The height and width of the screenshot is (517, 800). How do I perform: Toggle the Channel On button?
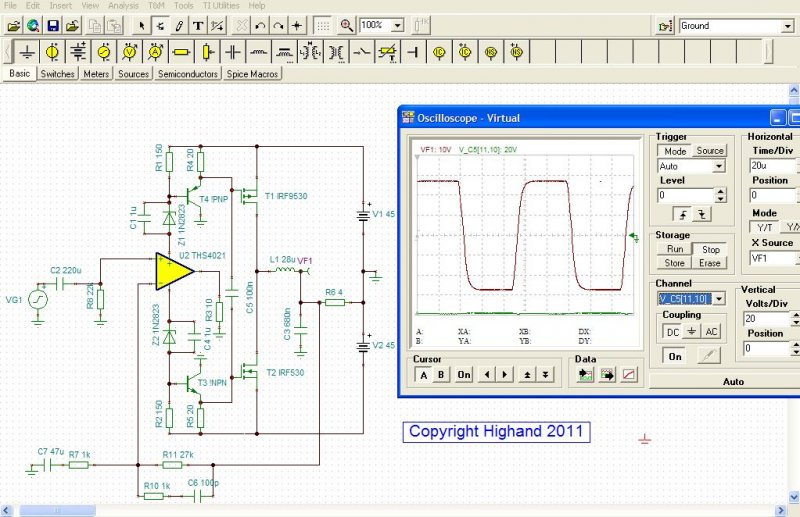tap(675, 357)
